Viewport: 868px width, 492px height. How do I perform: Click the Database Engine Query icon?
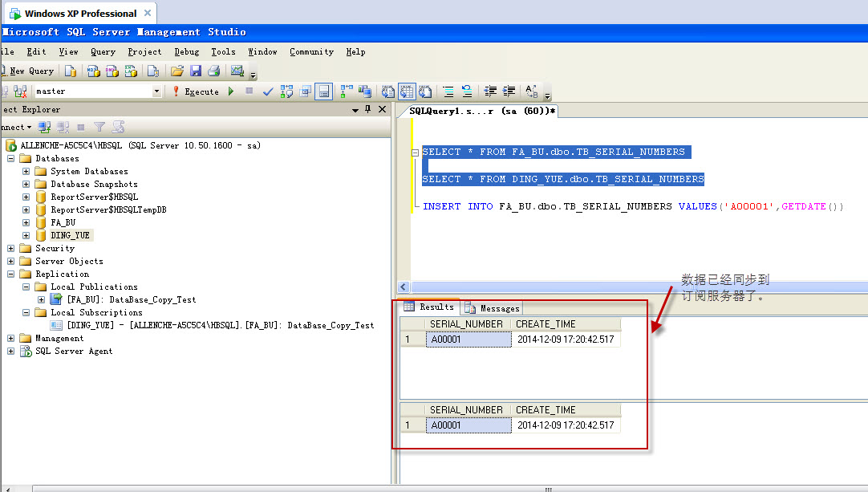(71, 71)
